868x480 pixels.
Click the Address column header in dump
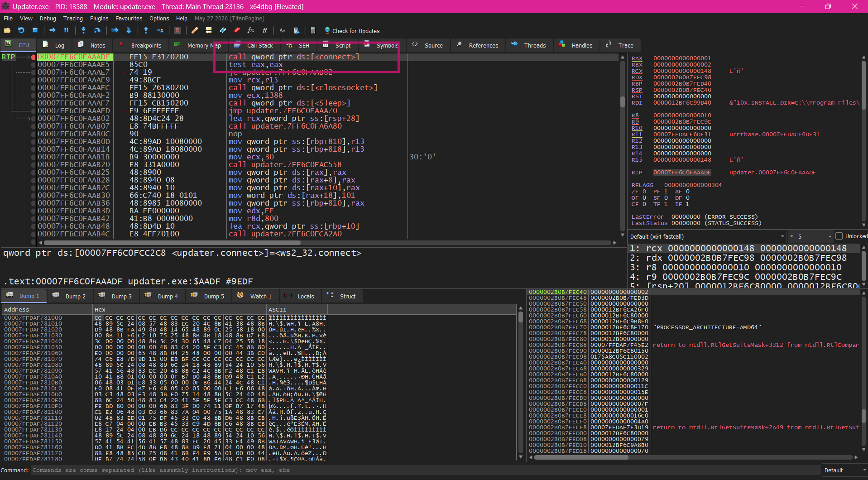(x=47, y=310)
